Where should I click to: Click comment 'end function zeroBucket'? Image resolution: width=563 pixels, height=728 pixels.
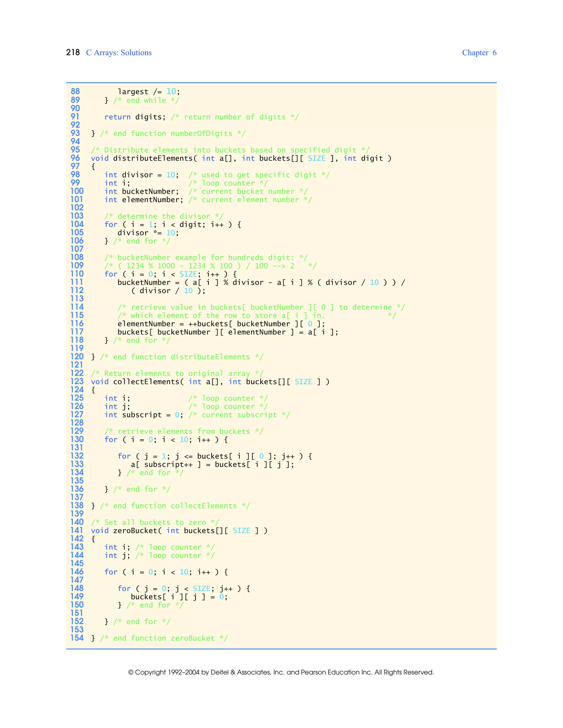tap(164, 638)
